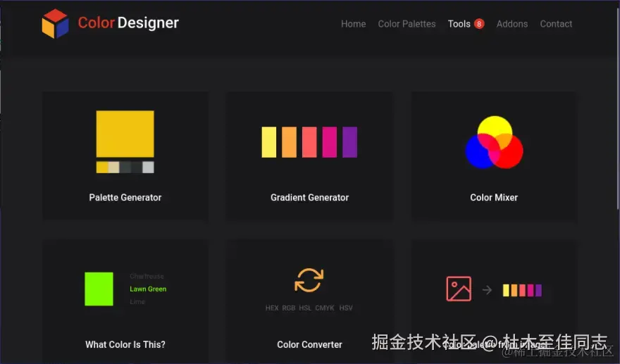620x364 pixels.
Task: Click the red 8 badge beside Tools
Action: tap(479, 24)
